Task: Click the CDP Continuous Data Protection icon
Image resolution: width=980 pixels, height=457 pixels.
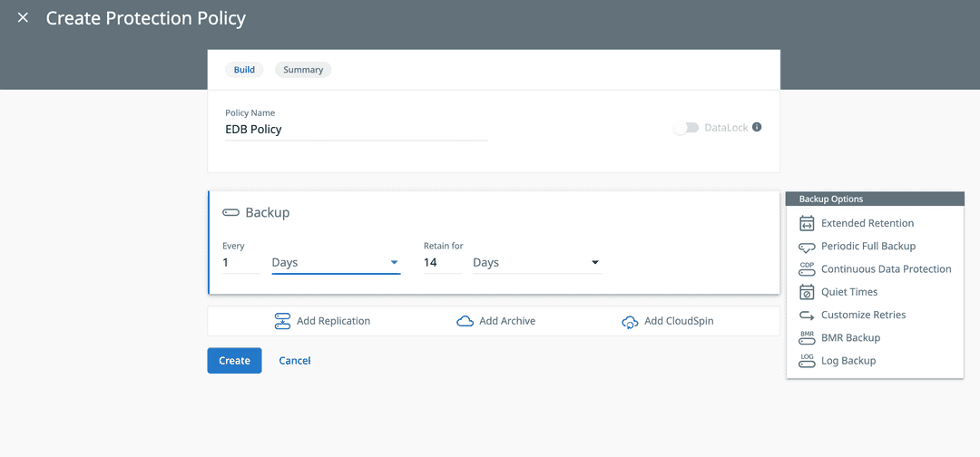Action: click(807, 269)
